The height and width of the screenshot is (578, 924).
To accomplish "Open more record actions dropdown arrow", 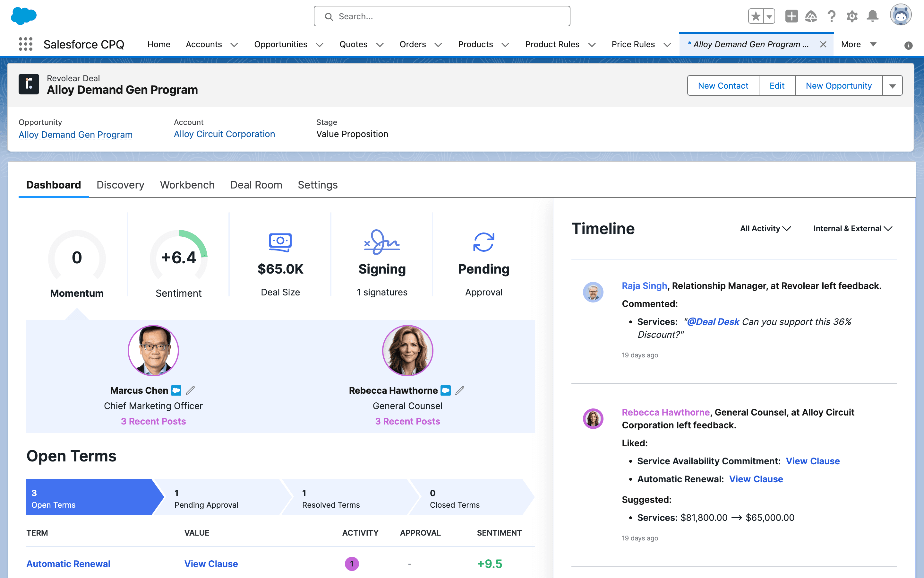I will click(x=892, y=86).
